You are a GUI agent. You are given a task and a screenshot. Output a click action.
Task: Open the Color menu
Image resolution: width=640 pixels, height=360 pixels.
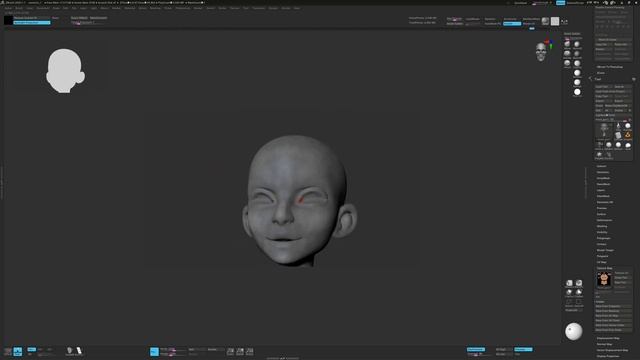click(x=30, y=8)
